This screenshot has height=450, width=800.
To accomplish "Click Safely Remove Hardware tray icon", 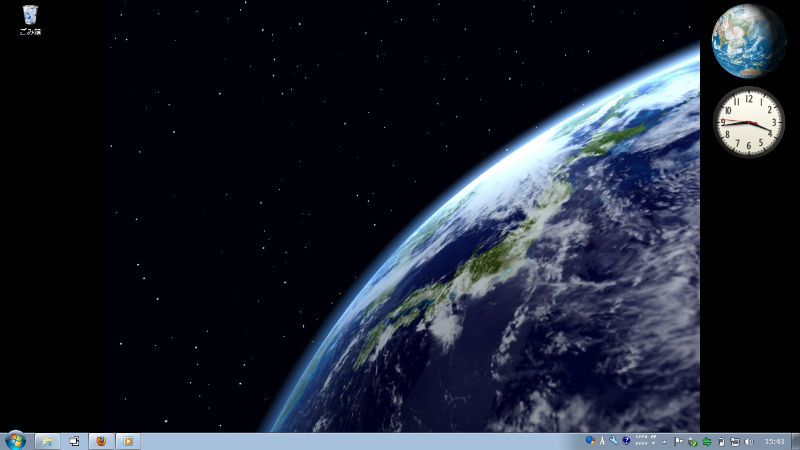I will tap(692, 442).
